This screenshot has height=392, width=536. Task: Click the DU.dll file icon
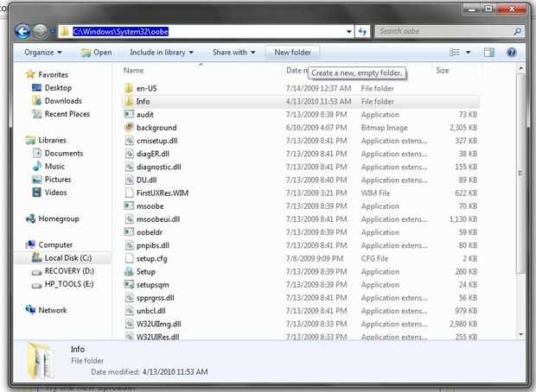coord(129,180)
